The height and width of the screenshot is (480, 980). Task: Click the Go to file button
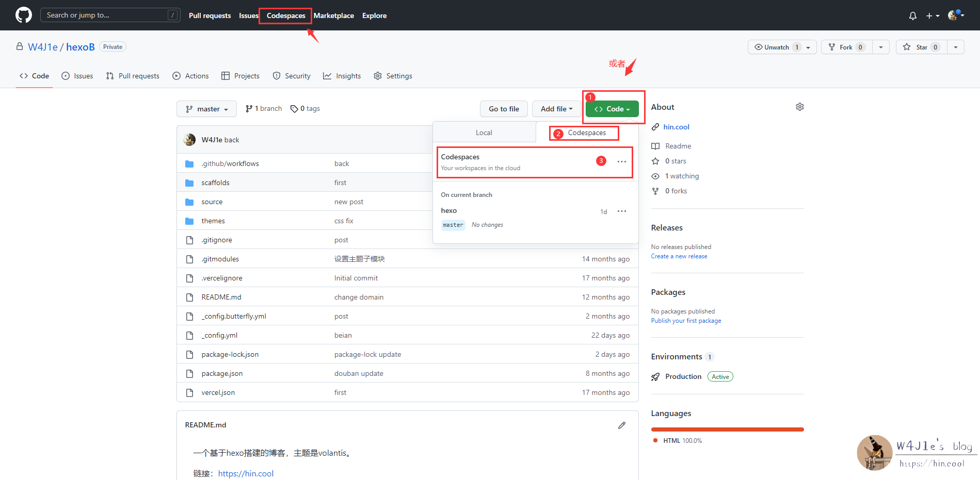[x=504, y=109]
